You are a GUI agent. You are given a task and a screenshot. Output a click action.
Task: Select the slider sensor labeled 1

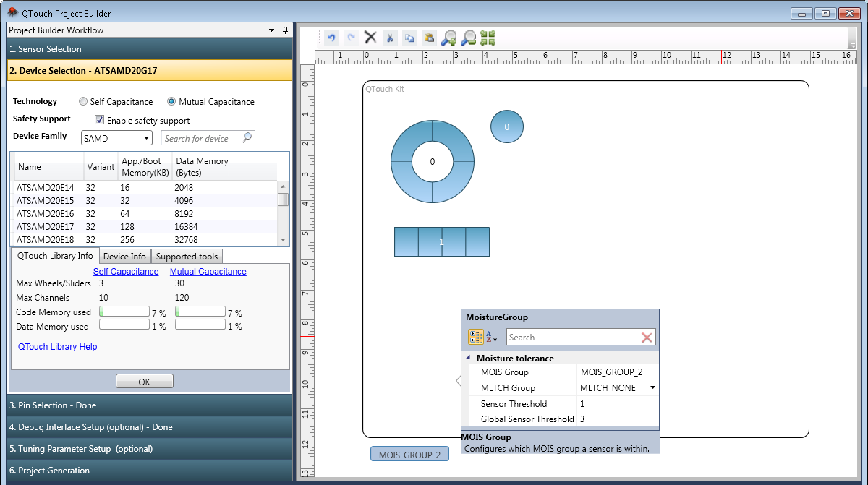pyautogui.click(x=442, y=241)
